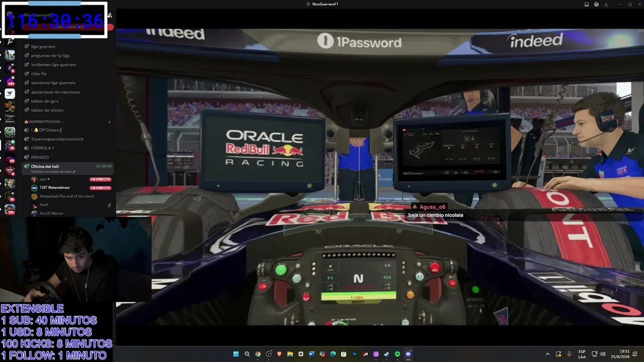Open Microsoft Copilot from the taskbar

(x=322, y=354)
